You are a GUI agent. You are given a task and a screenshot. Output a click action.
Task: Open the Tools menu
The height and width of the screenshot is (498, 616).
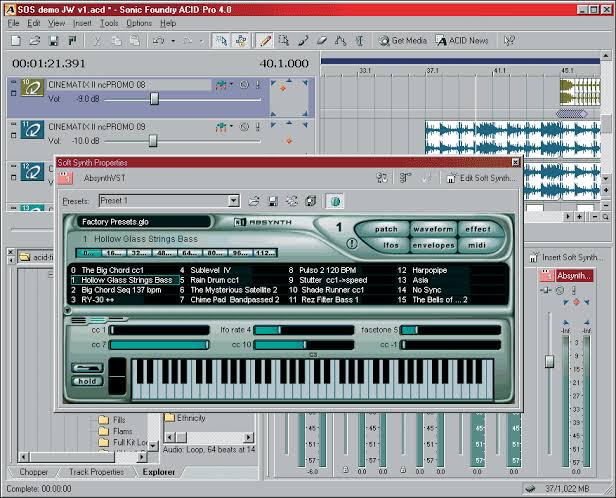(x=109, y=24)
